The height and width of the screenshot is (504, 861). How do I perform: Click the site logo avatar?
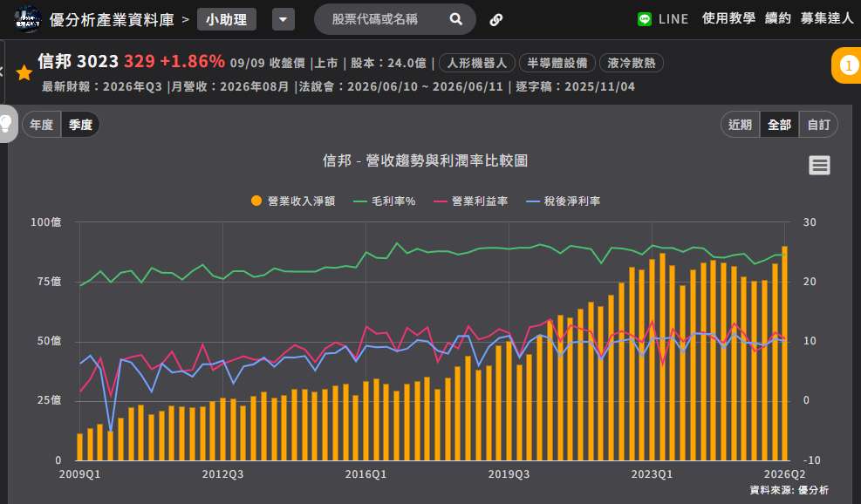click(27, 19)
